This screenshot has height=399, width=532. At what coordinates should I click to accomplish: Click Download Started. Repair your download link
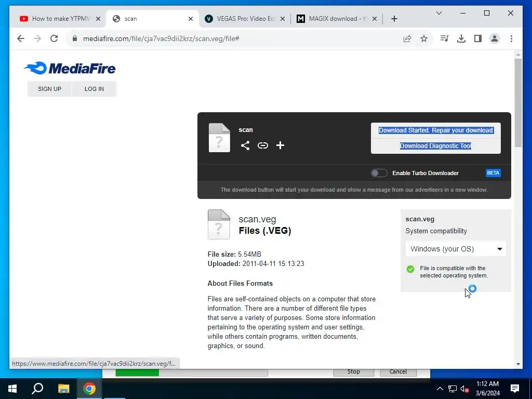(x=436, y=130)
